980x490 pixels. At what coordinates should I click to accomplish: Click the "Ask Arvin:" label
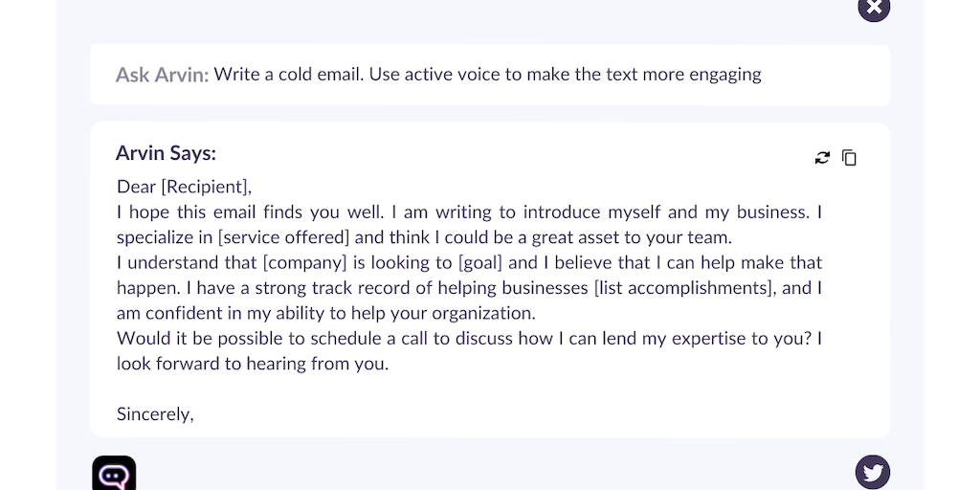[x=162, y=75]
